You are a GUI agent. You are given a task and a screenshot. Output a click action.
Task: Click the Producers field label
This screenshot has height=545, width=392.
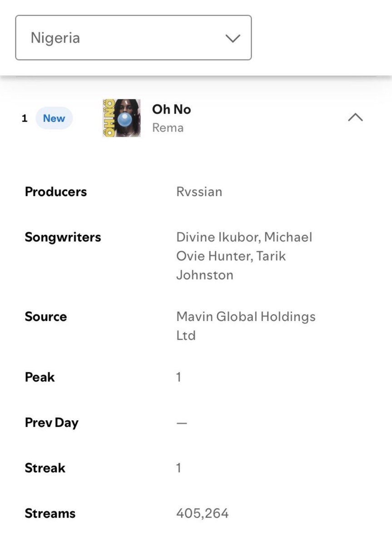pyautogui.click(x=55, y=192)
